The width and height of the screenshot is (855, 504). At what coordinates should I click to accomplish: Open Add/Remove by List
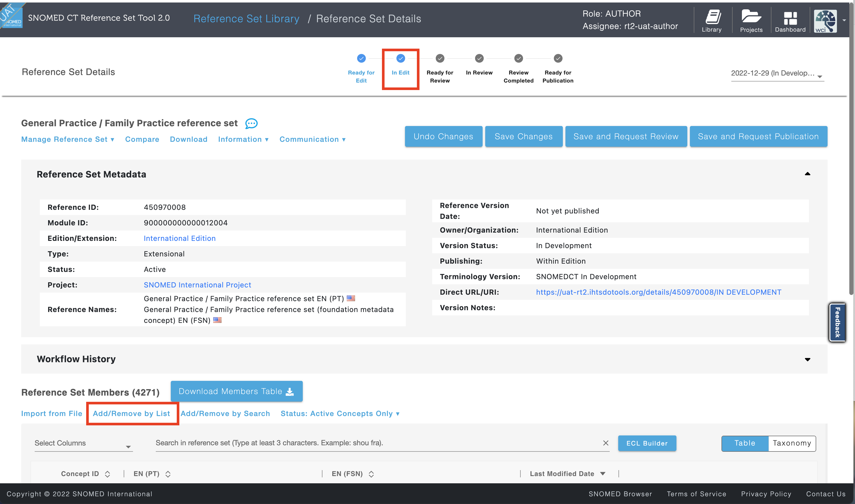[131, 413]
